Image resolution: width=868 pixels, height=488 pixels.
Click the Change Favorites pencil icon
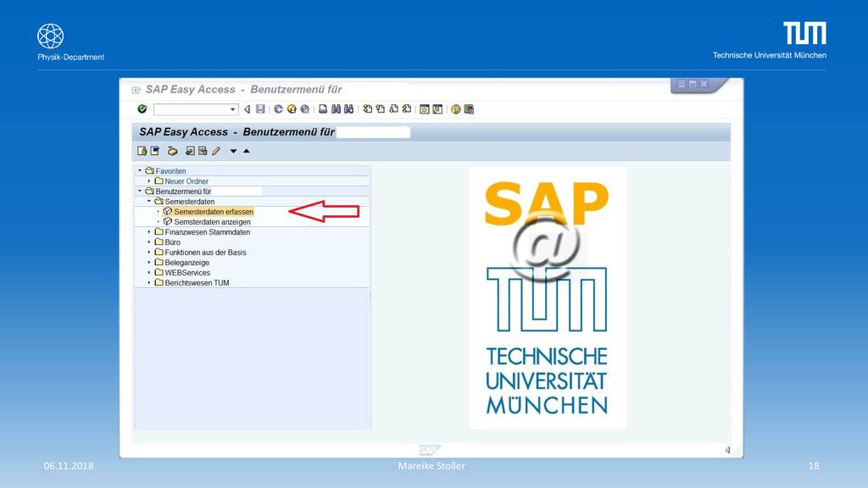pyautogui.click(x=216, y=151)
